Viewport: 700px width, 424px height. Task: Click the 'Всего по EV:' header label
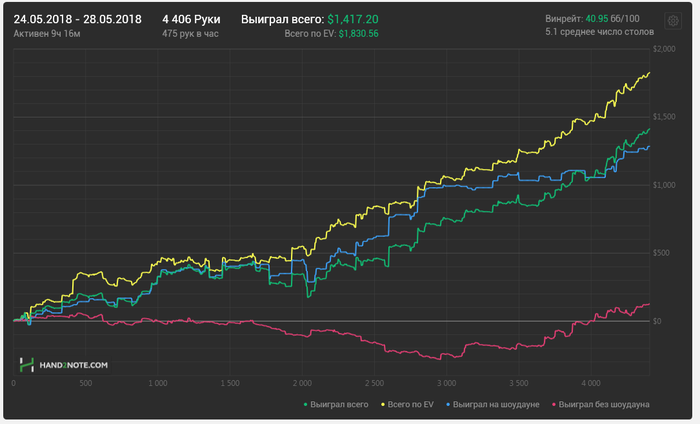pyautogui.click(x=310, y=34)
